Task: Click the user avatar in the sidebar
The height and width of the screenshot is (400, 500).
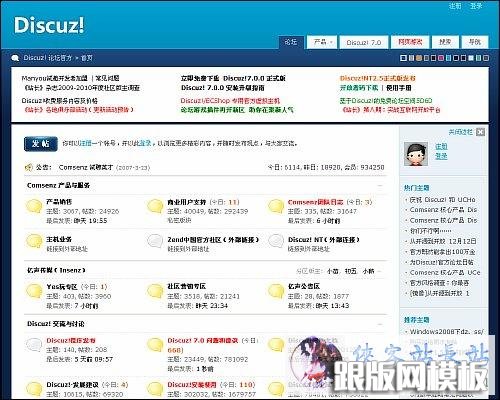Action: 416,154
